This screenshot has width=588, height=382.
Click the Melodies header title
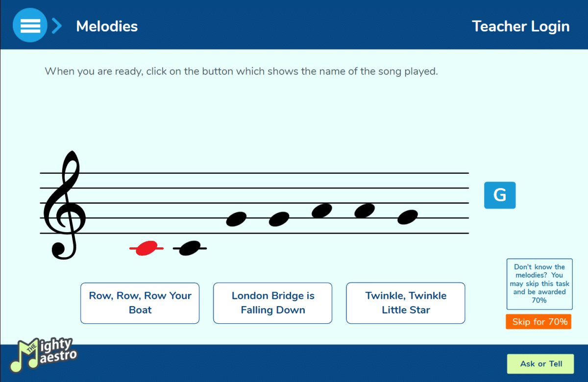(x=107, y=26)
